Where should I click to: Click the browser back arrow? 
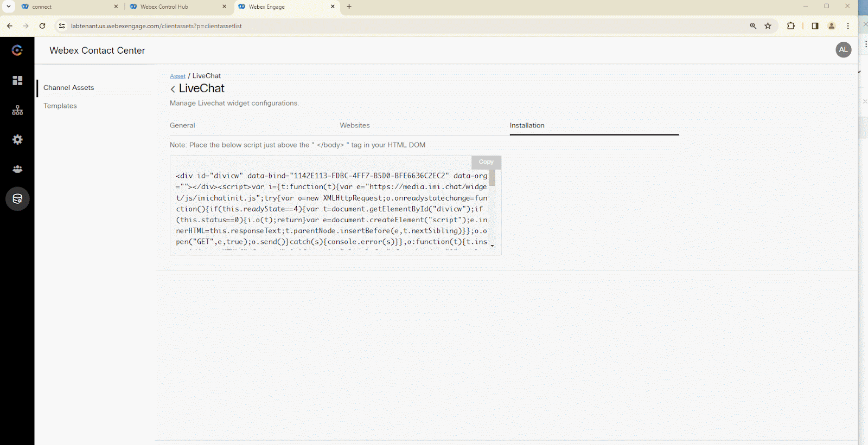tap(10, 26)
